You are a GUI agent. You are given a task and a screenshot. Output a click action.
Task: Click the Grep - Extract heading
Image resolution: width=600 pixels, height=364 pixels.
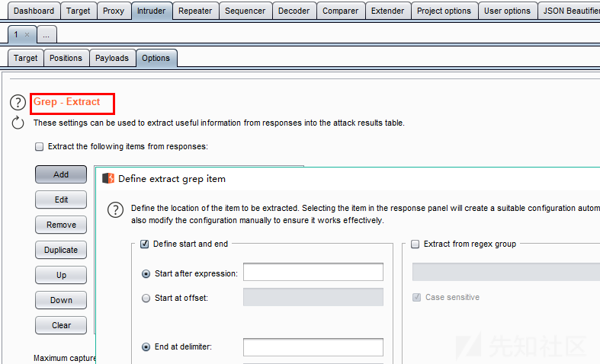coord(66,102)
